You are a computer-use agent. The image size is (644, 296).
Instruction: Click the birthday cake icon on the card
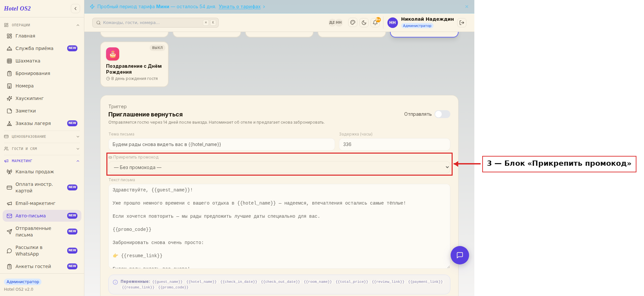point(113,54)
